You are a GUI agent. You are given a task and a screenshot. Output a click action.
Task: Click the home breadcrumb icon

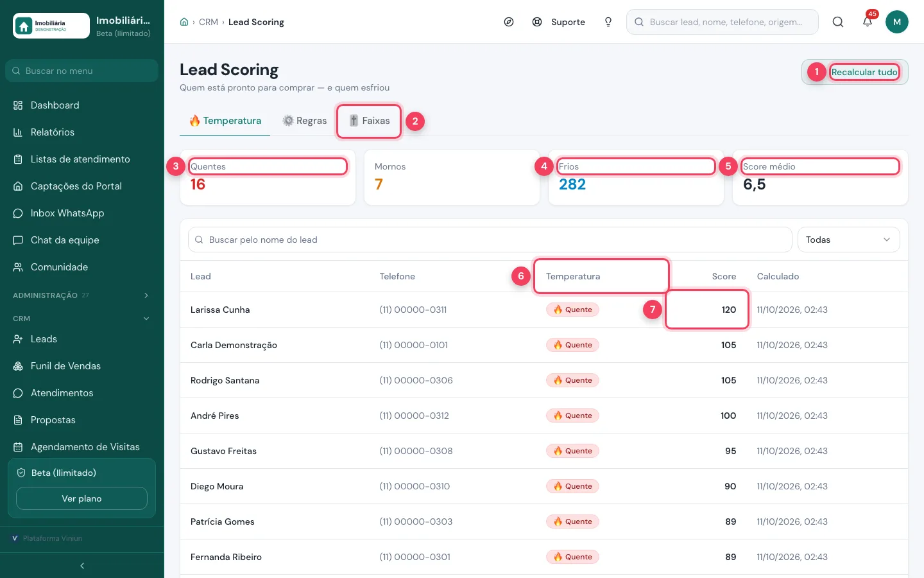[184, 22]
